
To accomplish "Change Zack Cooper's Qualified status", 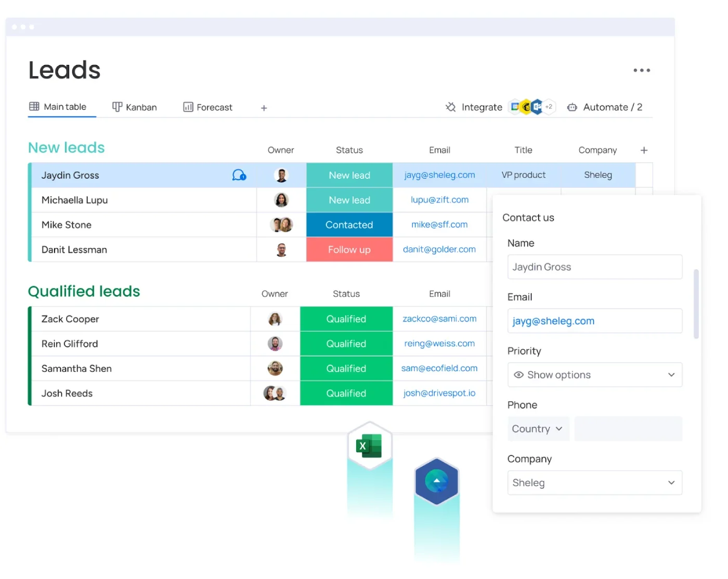I will point(346,319).
